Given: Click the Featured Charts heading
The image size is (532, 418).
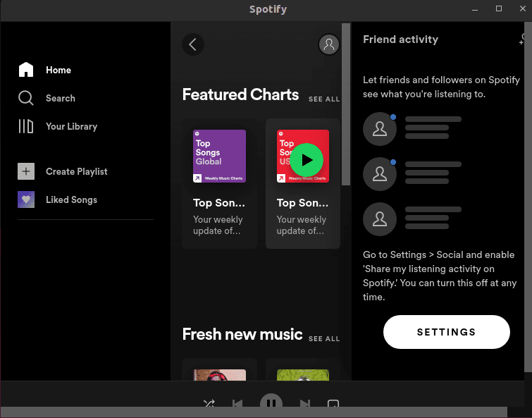Looking at the screenshot, I should coord(240,94).
